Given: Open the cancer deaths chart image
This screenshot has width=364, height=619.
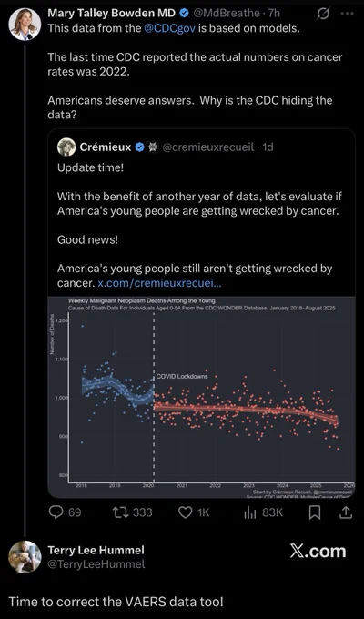Looking at the screenshot, I should 201,397.
